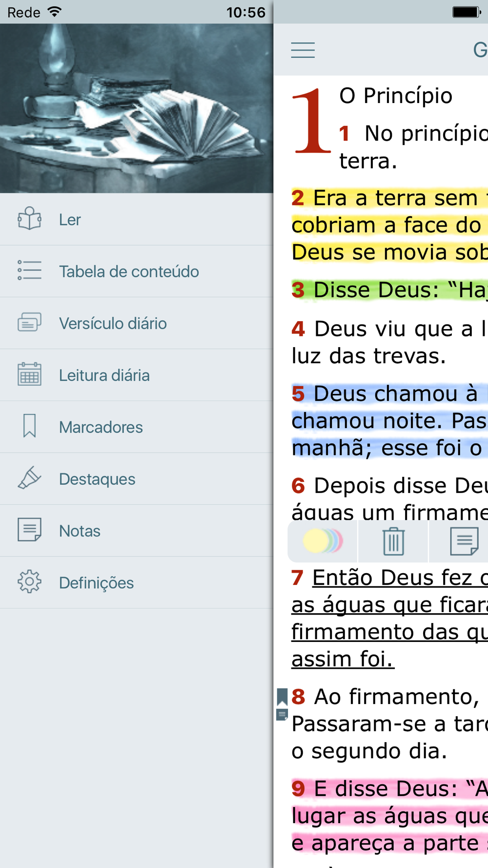488x868 pixels.
Task: Tap the gear icon for Definições
Action: (30, 582)
